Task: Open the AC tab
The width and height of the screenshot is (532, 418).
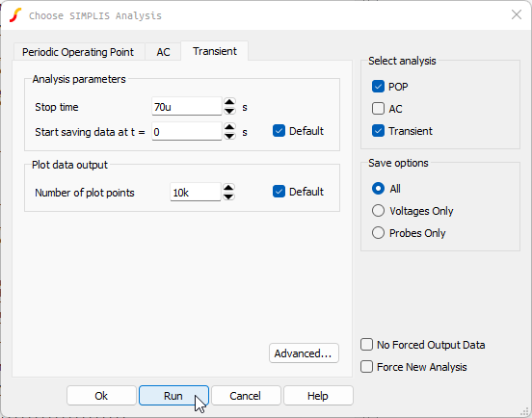Action: pyautogui.click(x=163, y=52)
